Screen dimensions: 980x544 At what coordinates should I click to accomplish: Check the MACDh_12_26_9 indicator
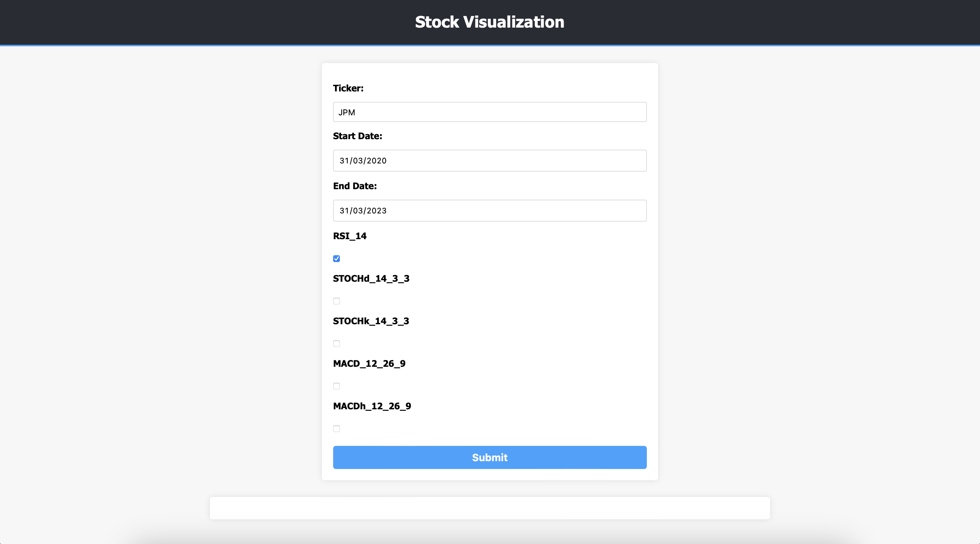tap(336, 428)
